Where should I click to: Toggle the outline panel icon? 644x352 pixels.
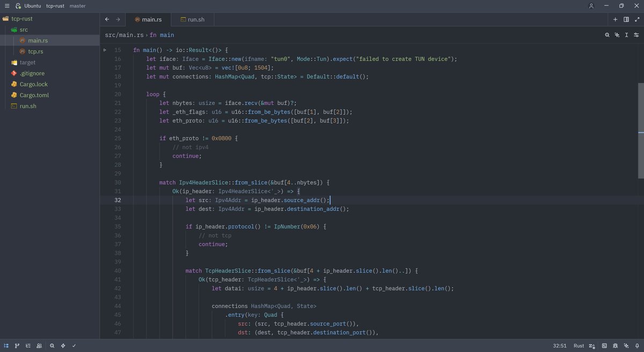(x=28, y=346)
